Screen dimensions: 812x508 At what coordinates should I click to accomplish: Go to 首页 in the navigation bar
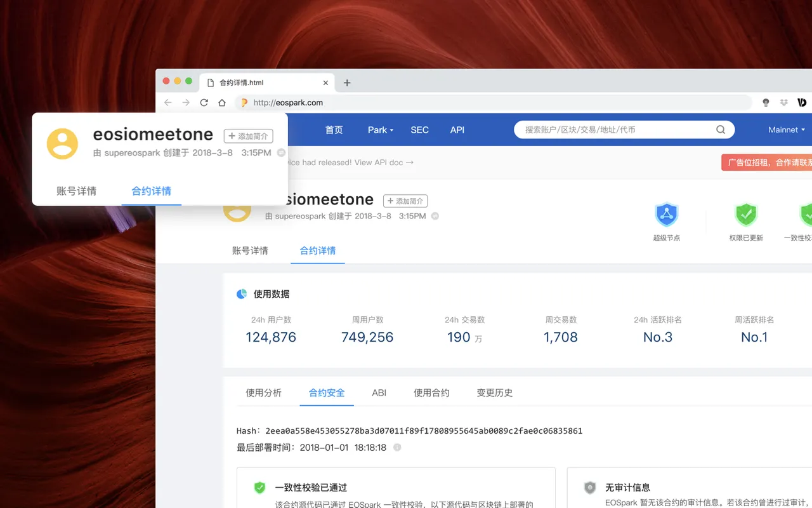click(334, 130)
